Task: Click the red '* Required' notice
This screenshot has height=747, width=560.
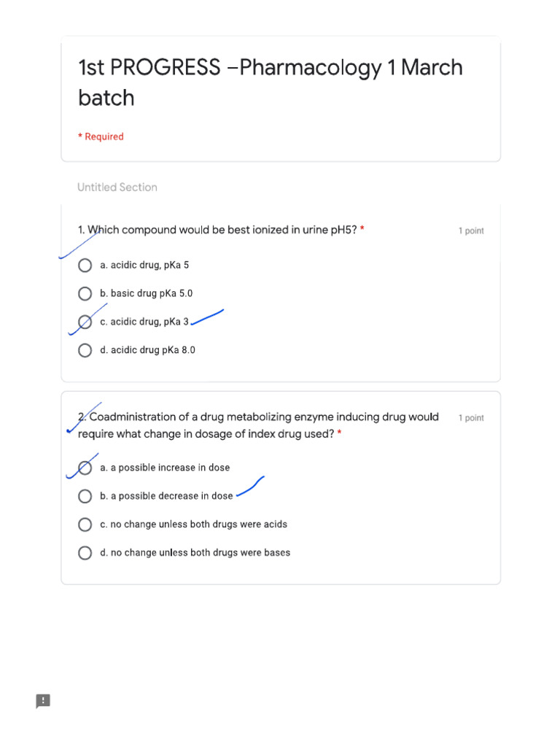Action: [x=101, y=136]
